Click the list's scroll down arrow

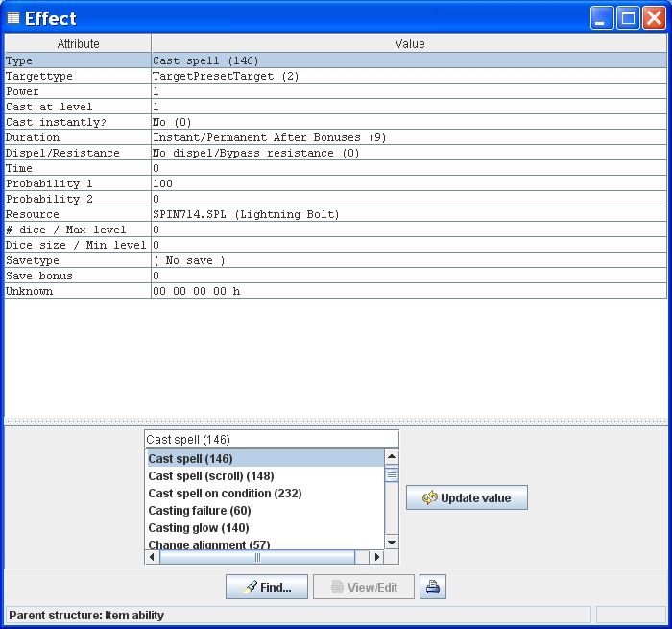[x=392, y=543]
